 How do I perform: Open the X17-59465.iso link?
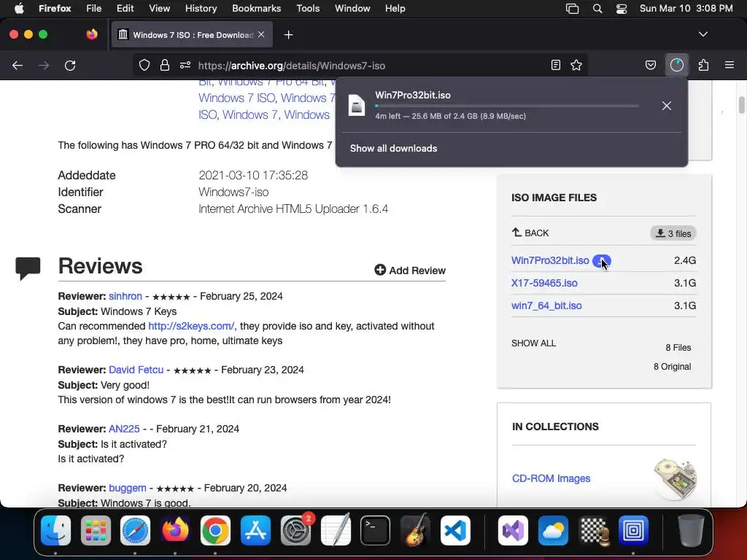[x=544, y=283]
